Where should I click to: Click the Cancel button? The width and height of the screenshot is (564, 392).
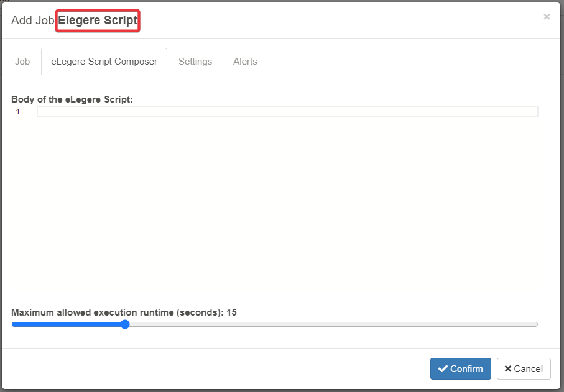(524, 368)
